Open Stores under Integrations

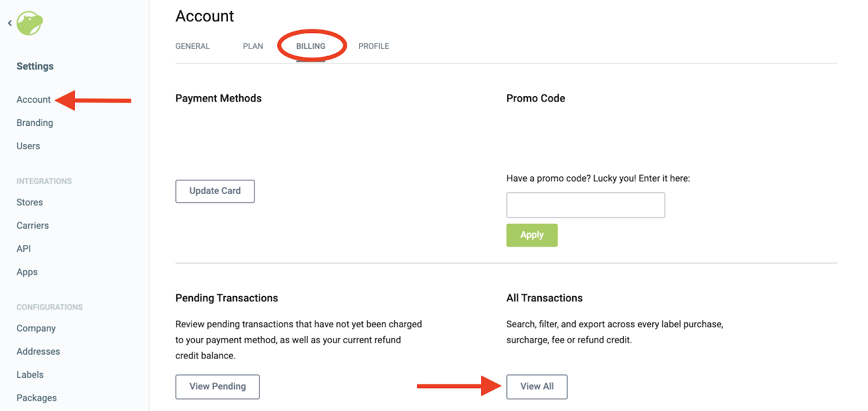coord(29,202)
